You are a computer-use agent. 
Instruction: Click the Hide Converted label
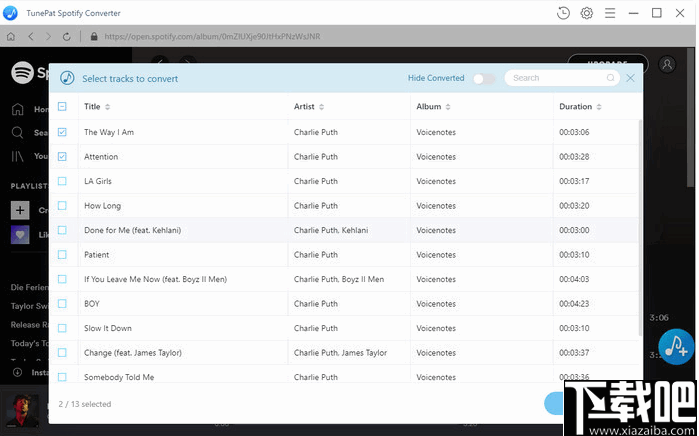tap(436, 78)
